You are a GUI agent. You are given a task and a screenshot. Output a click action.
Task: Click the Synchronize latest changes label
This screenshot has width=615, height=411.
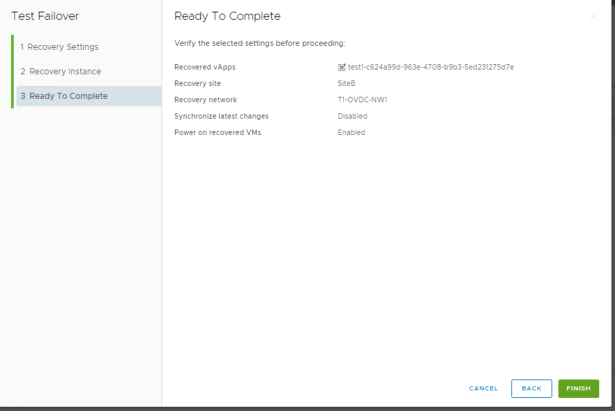[x=221, y=116]
